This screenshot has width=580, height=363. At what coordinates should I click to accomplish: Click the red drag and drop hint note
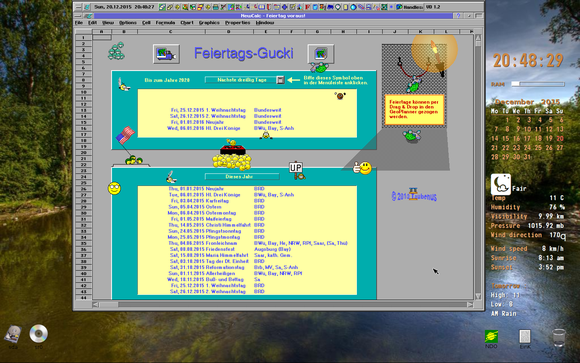coord(414,110)
